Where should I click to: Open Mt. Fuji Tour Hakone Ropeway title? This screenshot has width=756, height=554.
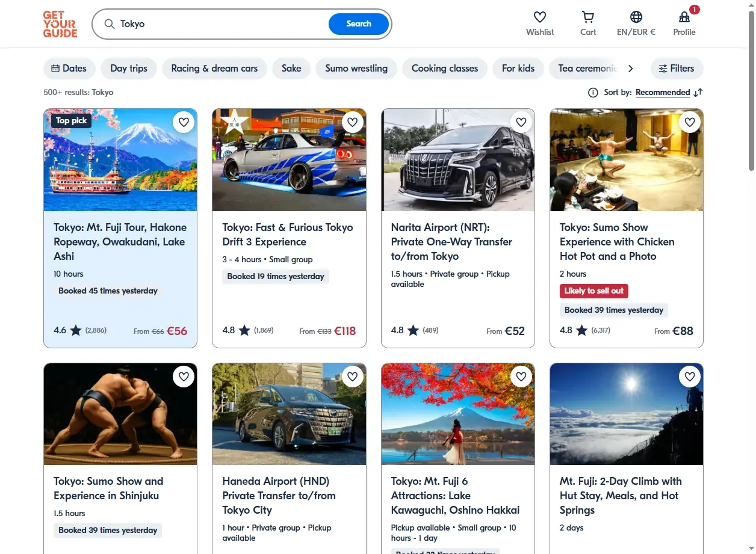point(120,242)
